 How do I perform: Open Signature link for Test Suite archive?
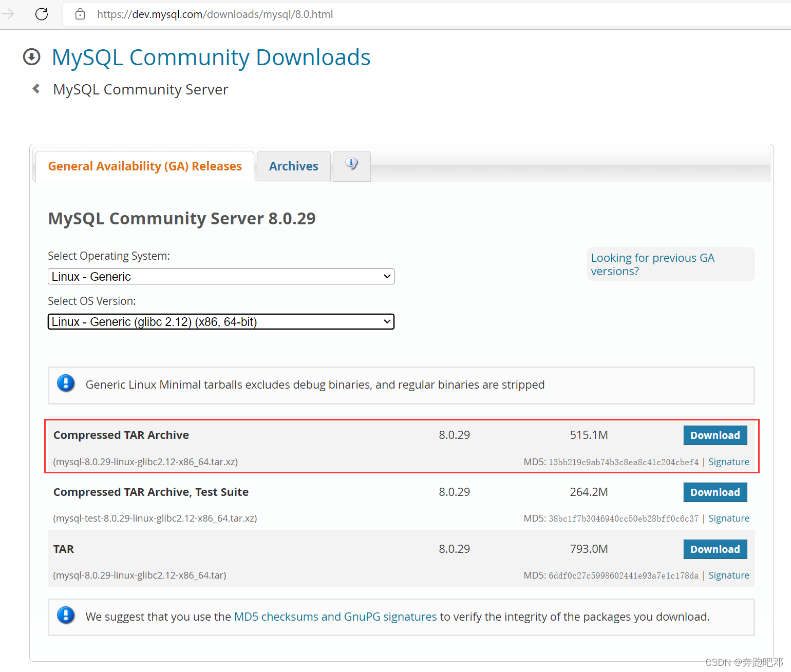point(729,518)
